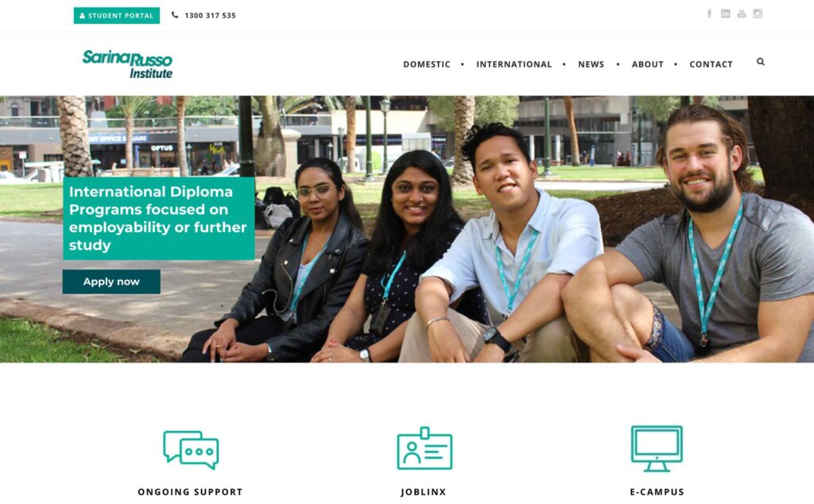Image resolution: width=814 pixels, height=504 pixels.
Task: Select the JobLinx heading
Action: coord(424,491)
